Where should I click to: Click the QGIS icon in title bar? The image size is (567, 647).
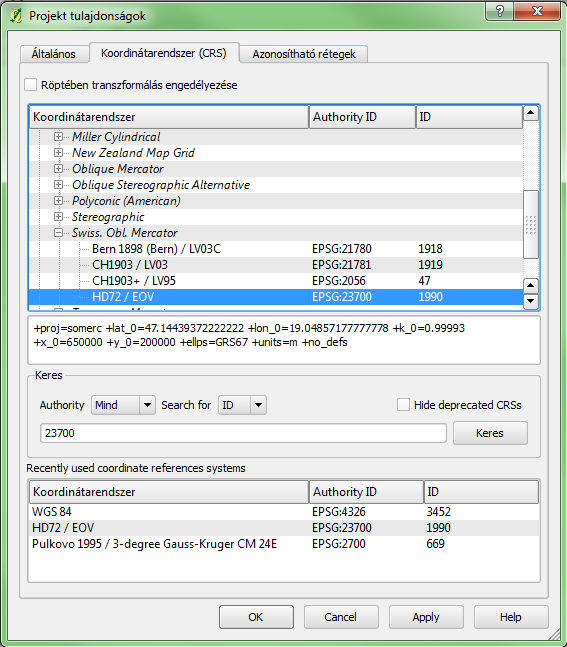[x=16, y=16]
